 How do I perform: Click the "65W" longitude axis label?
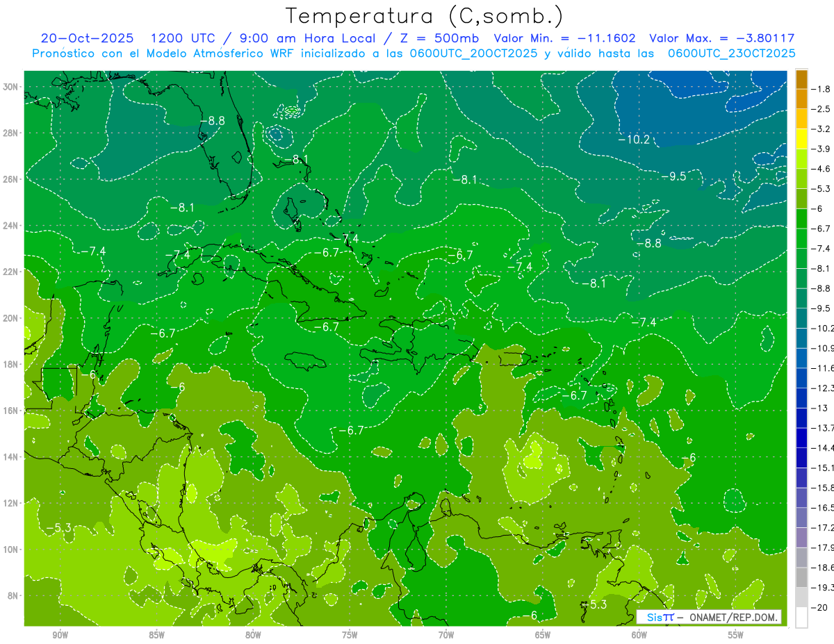pos(543,634)
